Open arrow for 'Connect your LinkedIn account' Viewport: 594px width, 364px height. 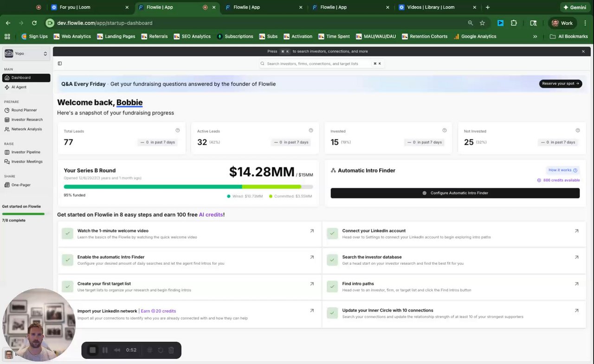[577, 231]
